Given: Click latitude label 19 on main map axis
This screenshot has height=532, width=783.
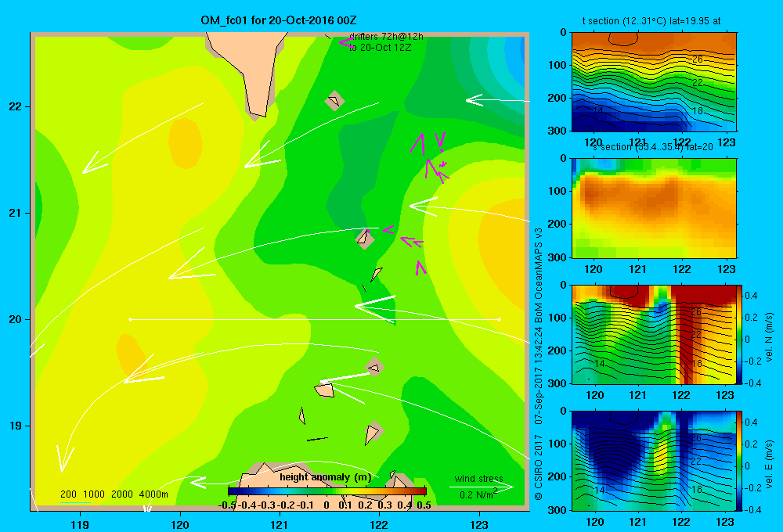Looking at the screenshot, I should coord(16,426).
